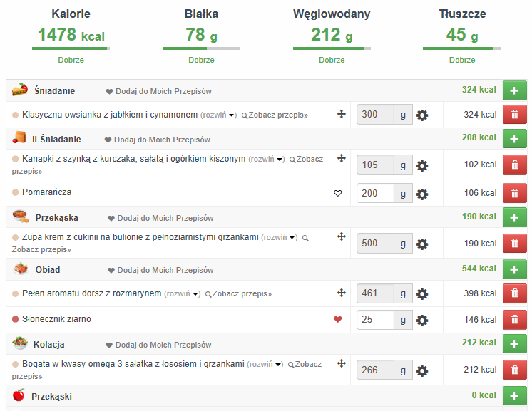Delete the Klasyczna owsianka entry with trash icon
The height and width of the screenshot is (411, 532).
(x=514, y=115)
